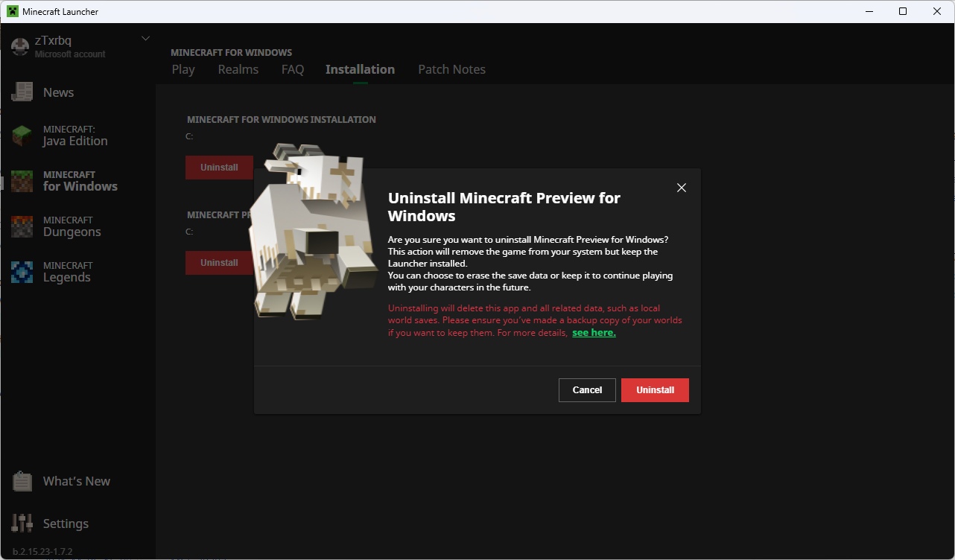Open the Realms tab
Image resolution: width=955 pixels, height=560 pixels.
[238, 69]
